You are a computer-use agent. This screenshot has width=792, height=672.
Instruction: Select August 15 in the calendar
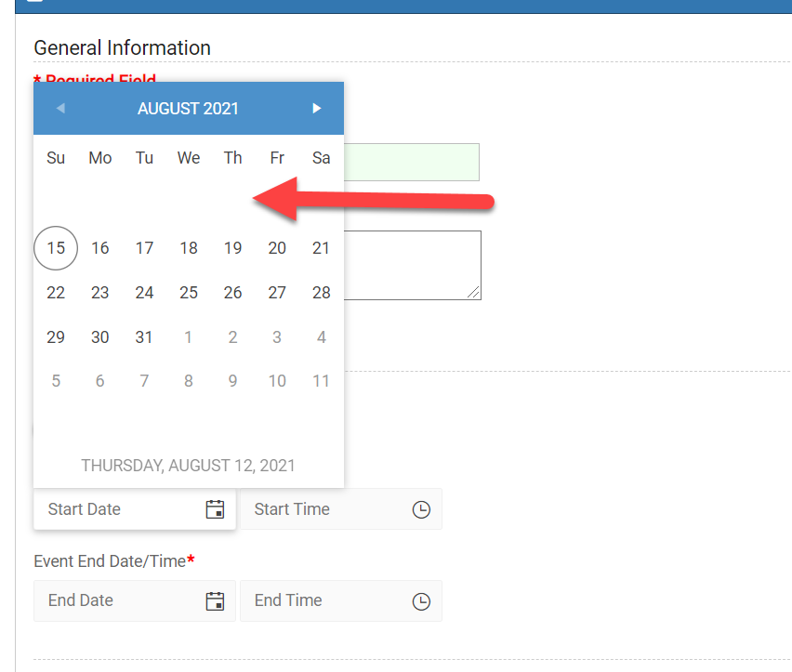56,248
